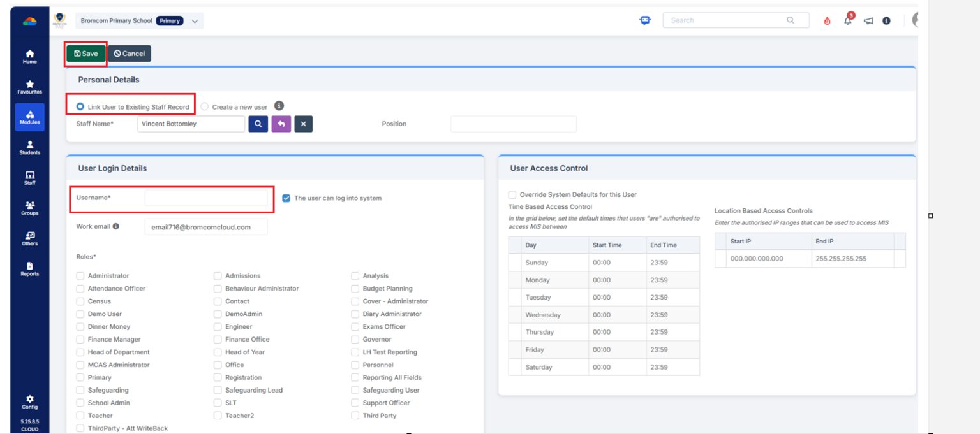Open announcements via the megaphone icon
Screen dimensions: 980x434
point(868,20)
